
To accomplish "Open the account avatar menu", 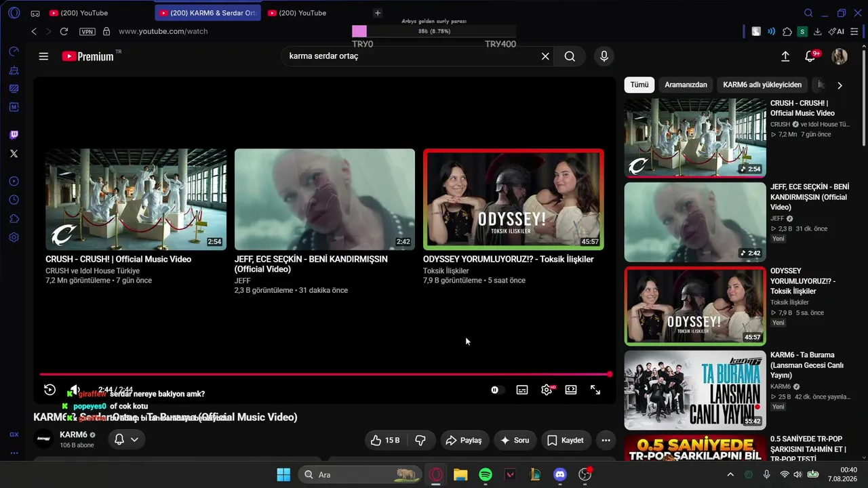I will point(840,56).
